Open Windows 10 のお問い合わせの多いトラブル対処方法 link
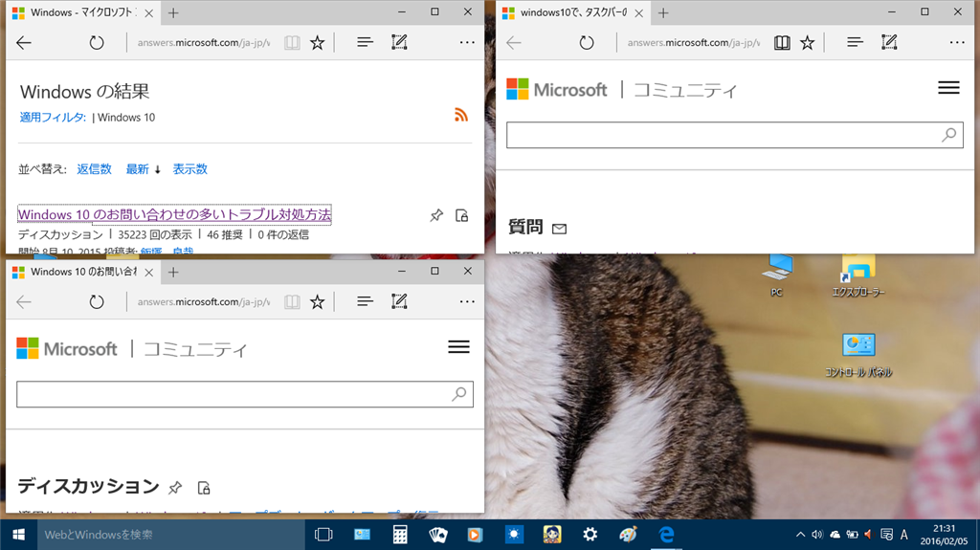Image resolution: width=980 pixels, height=550 pixels. pyautogui.click(x=174, y=214)
